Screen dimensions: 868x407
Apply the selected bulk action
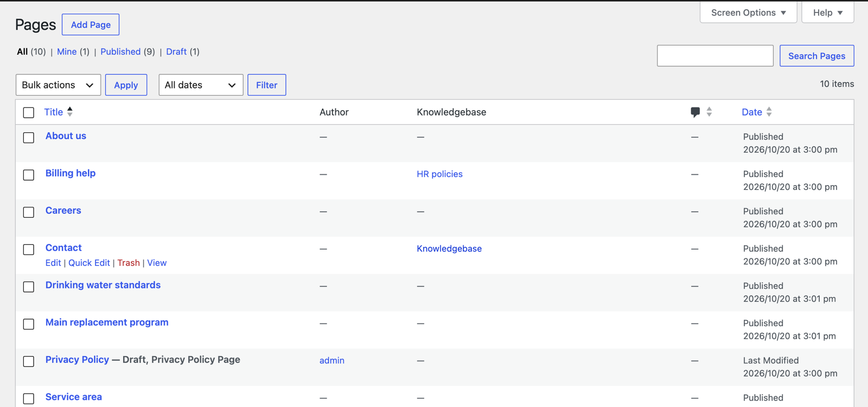(x=126, y=85)
